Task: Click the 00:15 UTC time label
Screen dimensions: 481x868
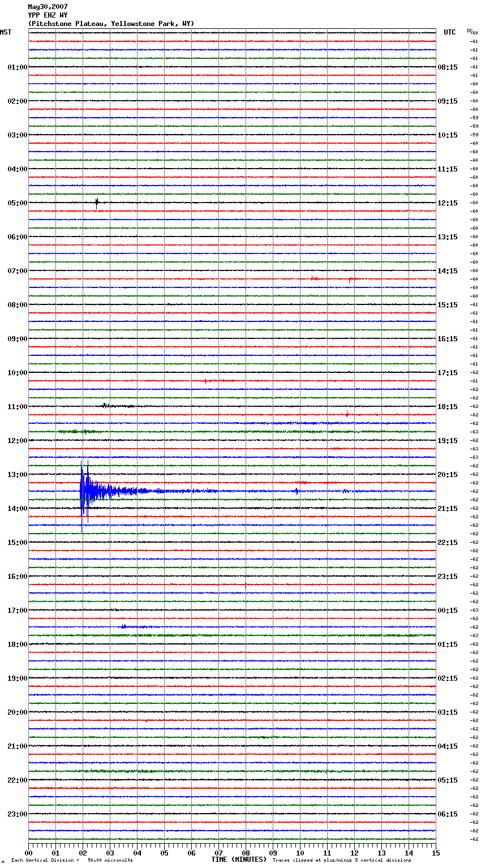Action: [x=448, y=611]
